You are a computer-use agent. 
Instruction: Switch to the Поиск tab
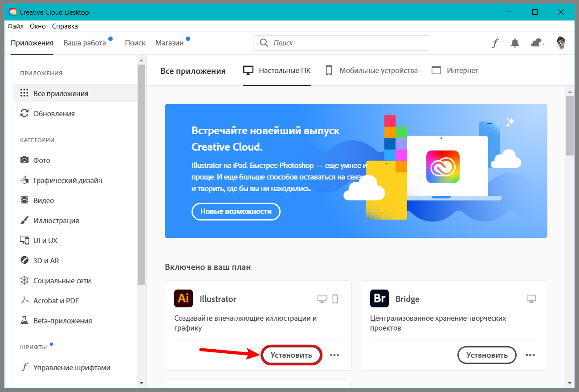tap(135, 43)
